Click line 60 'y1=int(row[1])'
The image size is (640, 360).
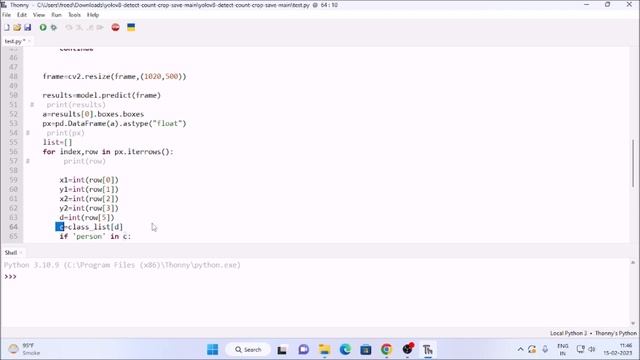tap(89, 189)
